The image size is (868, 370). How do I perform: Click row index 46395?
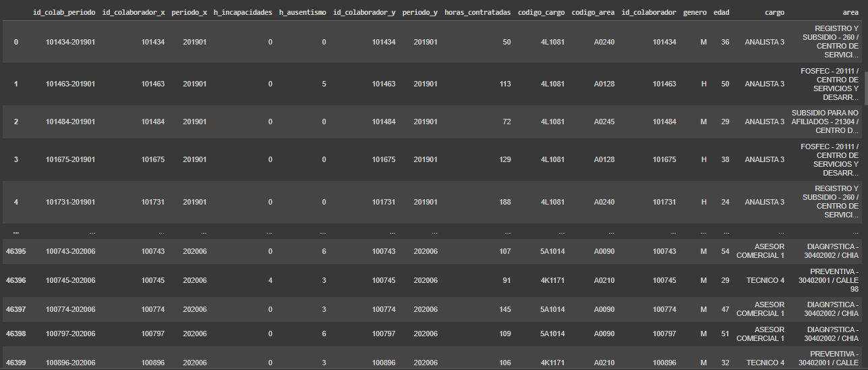[16, 251]
